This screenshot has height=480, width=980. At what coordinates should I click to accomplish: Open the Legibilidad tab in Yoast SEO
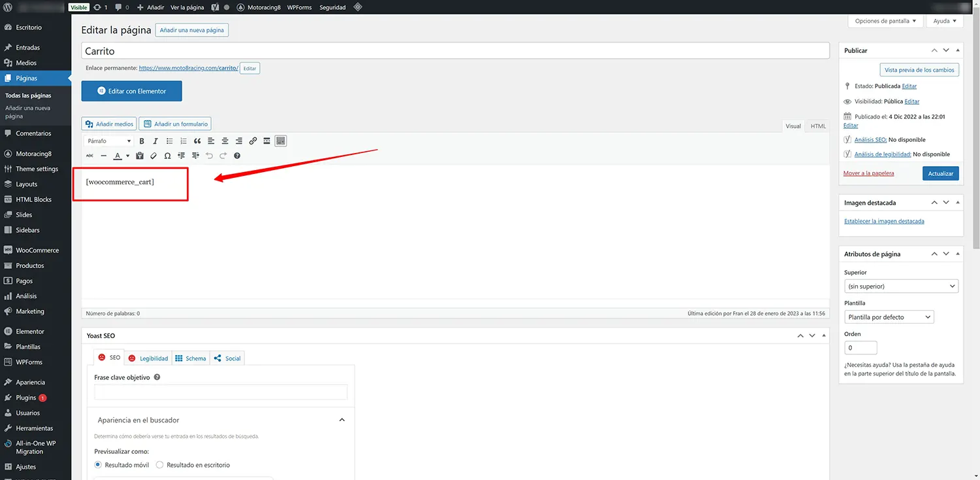(x=148, y=358)
